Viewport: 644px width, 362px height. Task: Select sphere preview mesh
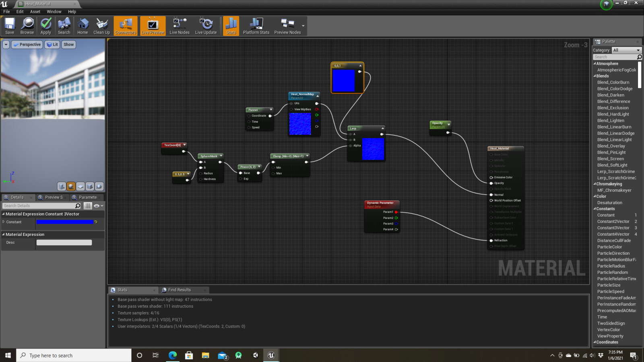[71, 186]
